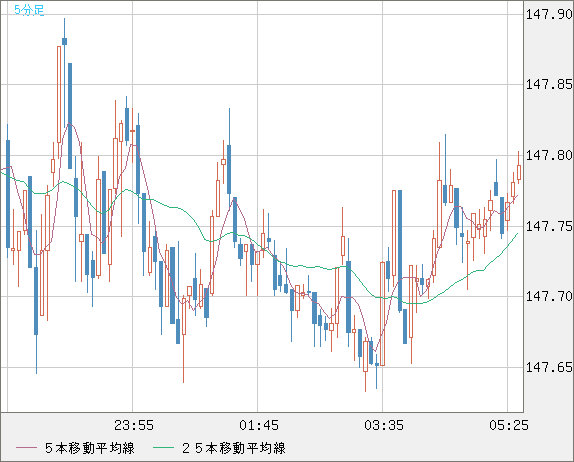Click the 5分足 timeframe label
The image size is (574, 462).
pos(29,10)
